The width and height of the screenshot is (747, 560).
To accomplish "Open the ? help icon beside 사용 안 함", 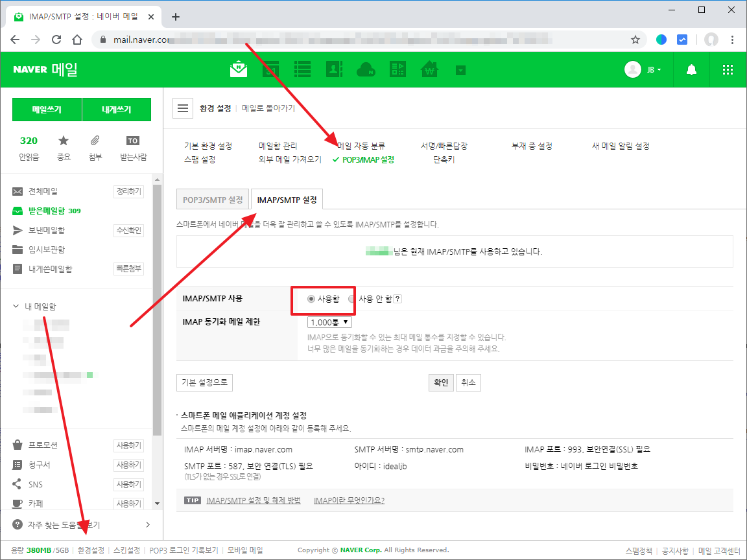I will (x=397, y=299).
